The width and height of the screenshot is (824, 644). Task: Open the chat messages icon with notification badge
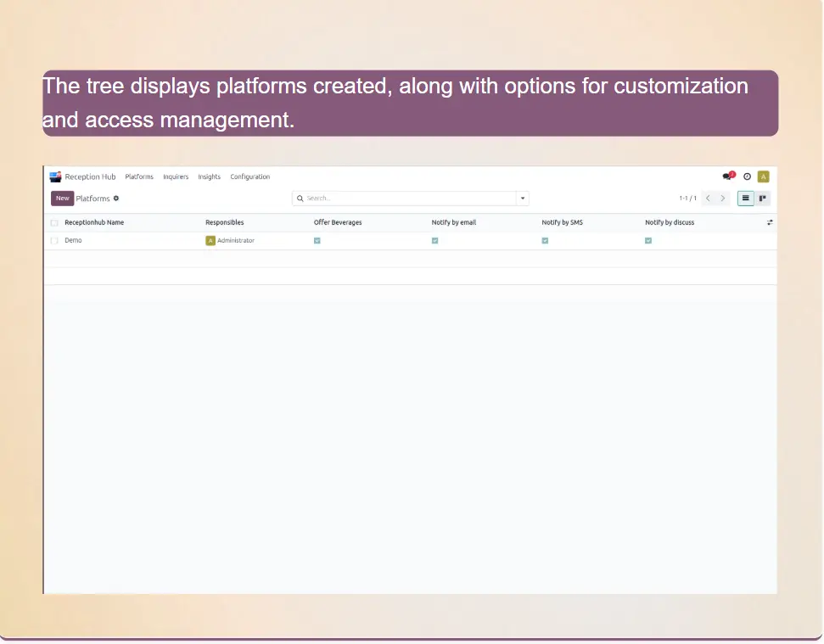click(727, 176)
